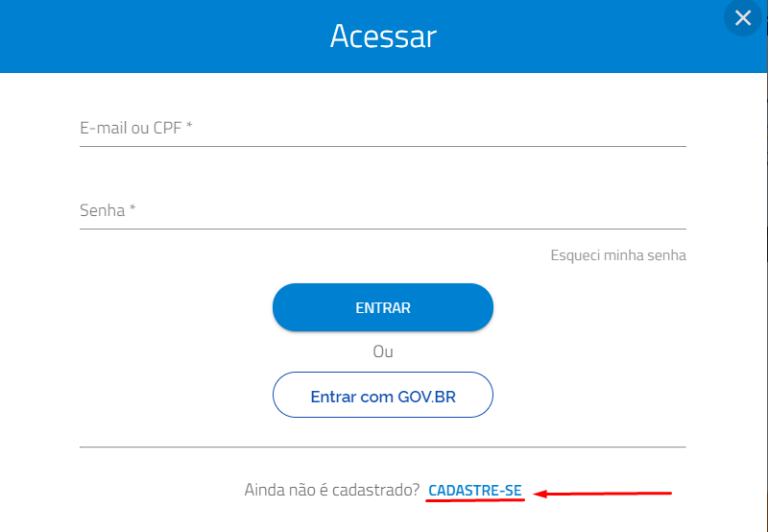Follow the CADASTRE-SE registration link
Image resolution: width=768 pixels, height=532 pixels.
point(475,490)
